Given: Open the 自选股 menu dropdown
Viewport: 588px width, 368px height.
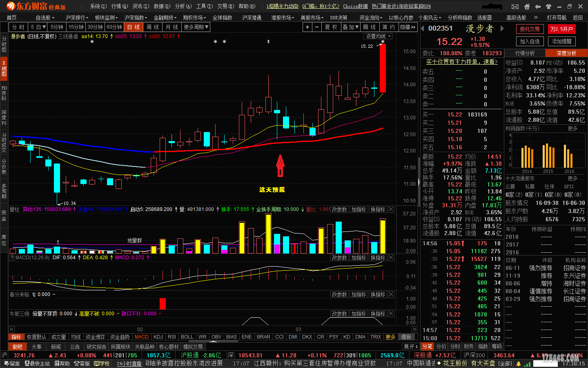Looking at the screenshot, I should (x=45, y=18).
